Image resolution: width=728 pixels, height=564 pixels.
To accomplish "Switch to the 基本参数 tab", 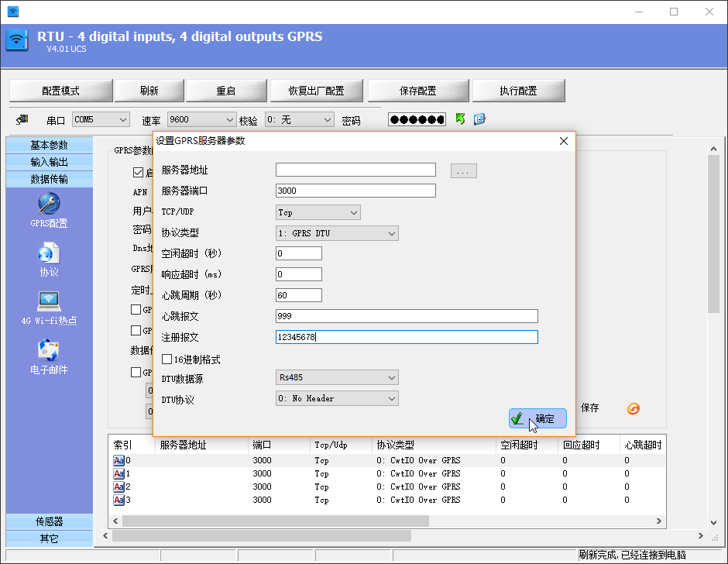I will (50, 145).
